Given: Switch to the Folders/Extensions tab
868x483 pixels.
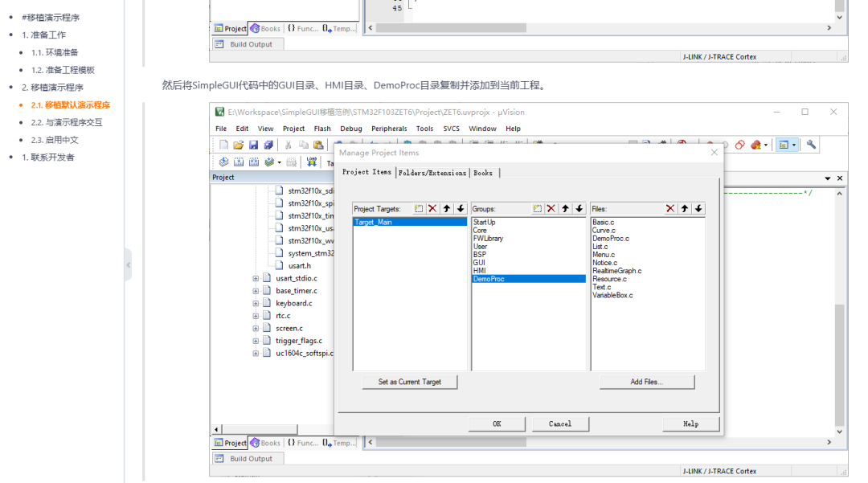Looking at the screenshot, I should pyautogui.click(x=434, y=172).
